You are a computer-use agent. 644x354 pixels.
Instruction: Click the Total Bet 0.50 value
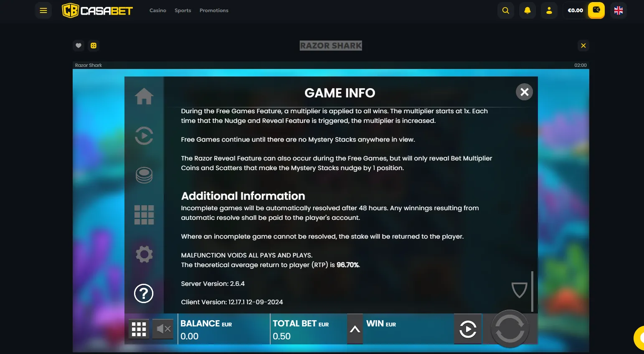(282, 336)
